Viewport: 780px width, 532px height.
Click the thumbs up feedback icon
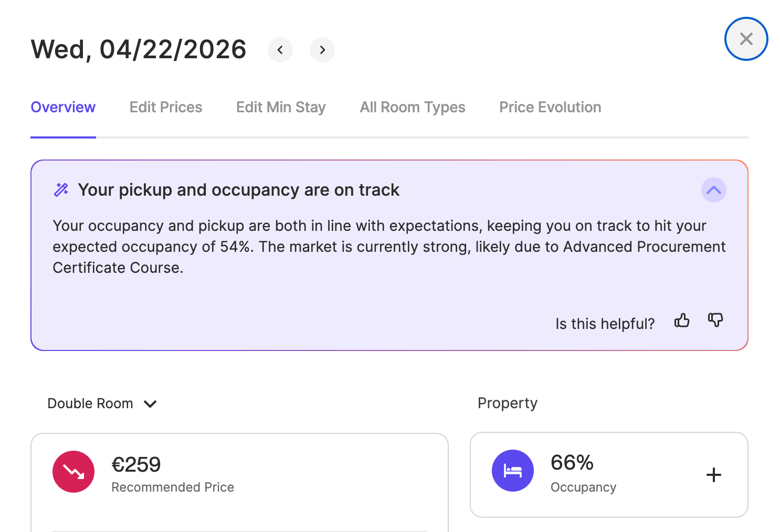682,321
